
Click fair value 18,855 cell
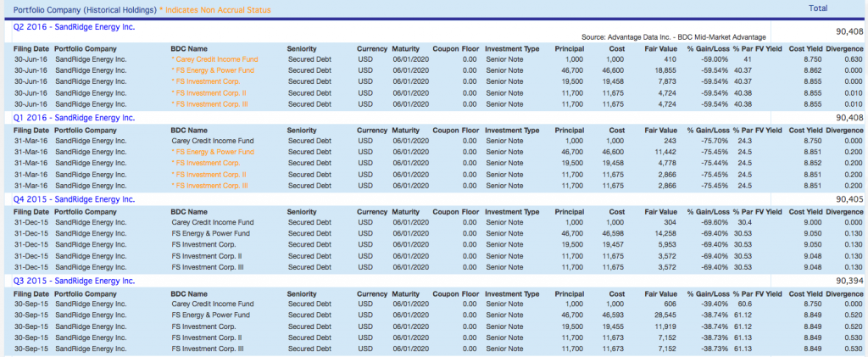666,70
